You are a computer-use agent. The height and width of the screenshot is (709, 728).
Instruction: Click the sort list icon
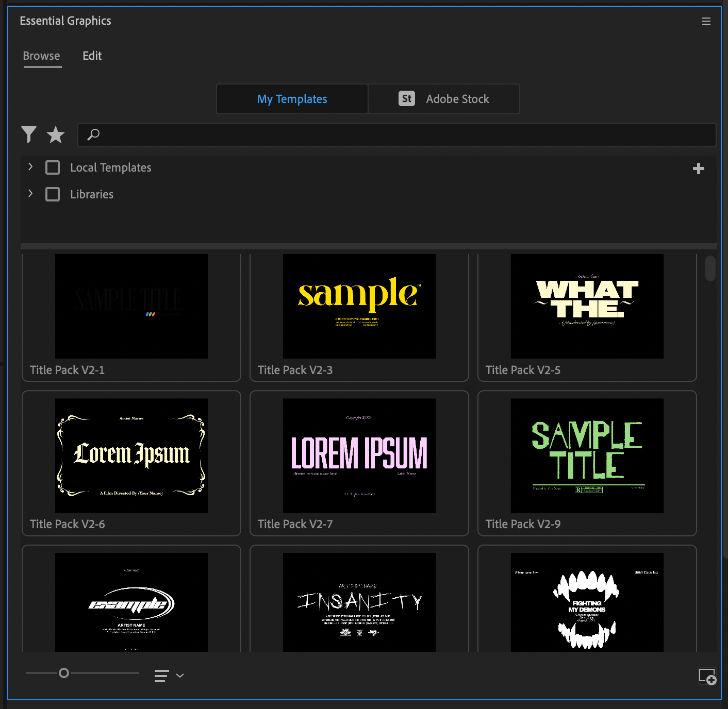point(161,676)
